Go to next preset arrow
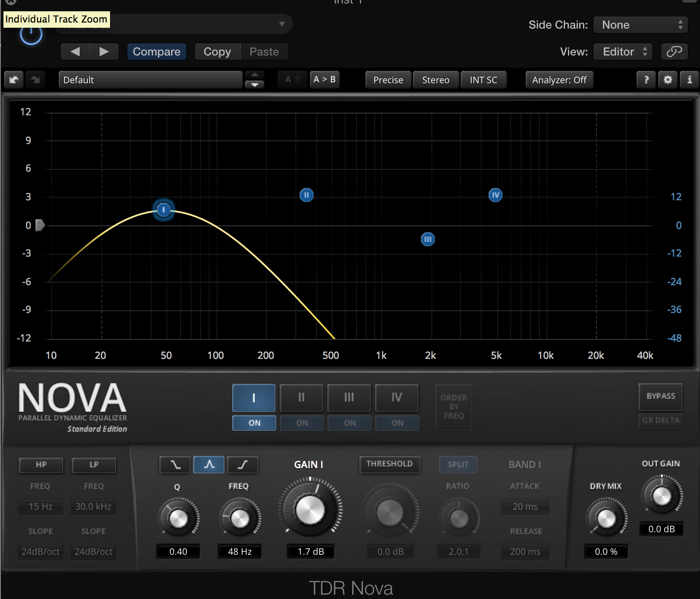 [104, 52]
